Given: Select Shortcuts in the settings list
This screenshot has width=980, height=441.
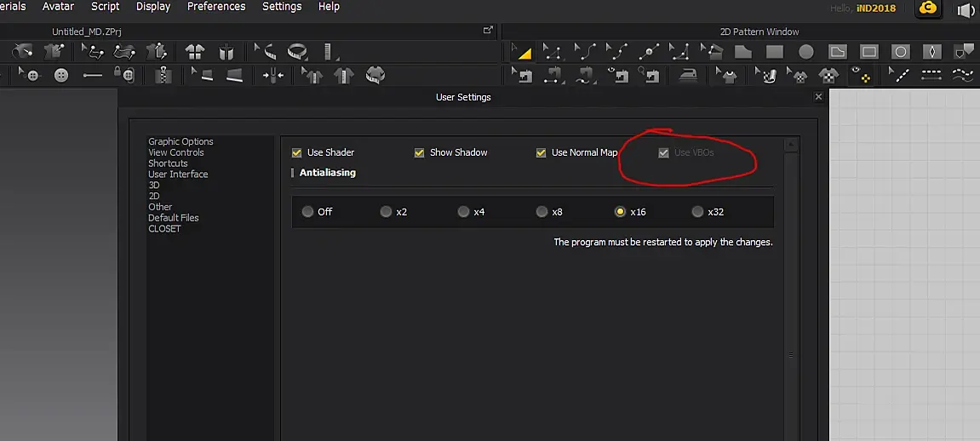Looking at the screenshot, I should pyautogui.click(x=168, y=163).
